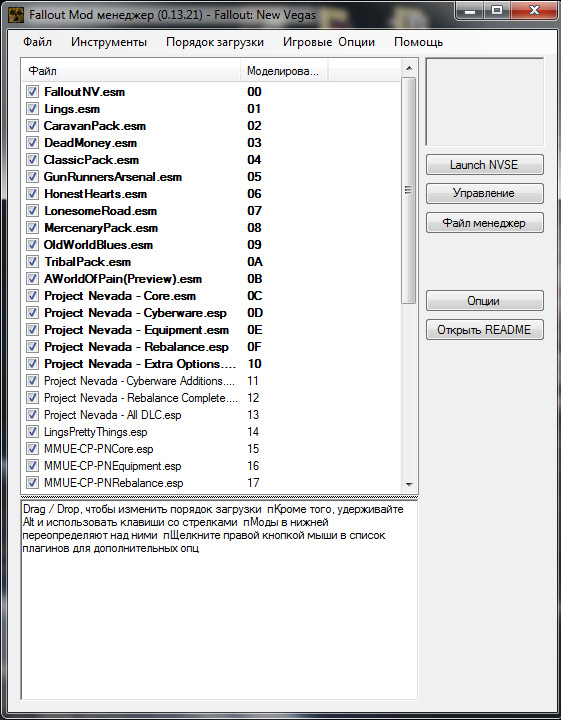561x720 pixels.
Task: Toggle TribalPack.esm checkbox
Action: (x=32, y=262)
